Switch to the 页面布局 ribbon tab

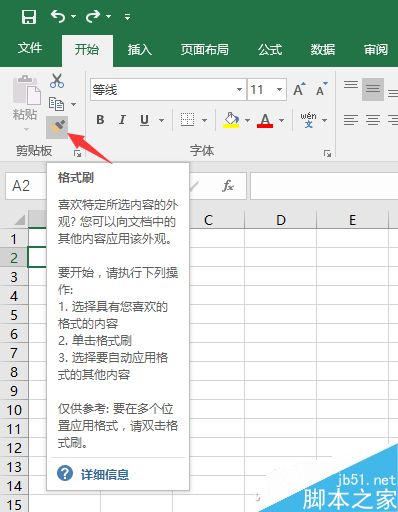(x=205, y=50)
